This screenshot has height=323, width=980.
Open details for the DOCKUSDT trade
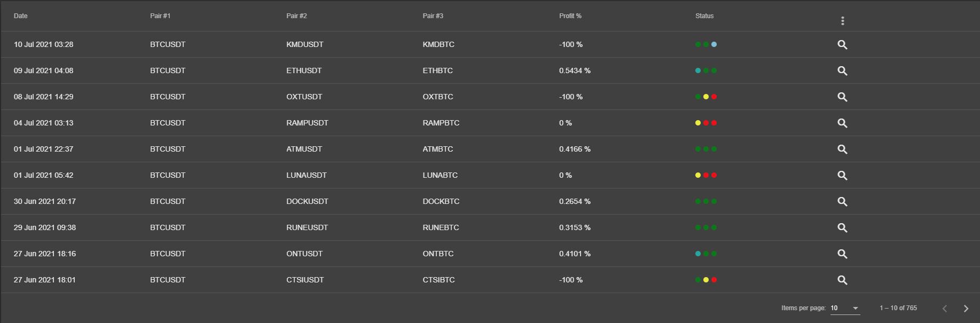[x=842, y=202]
